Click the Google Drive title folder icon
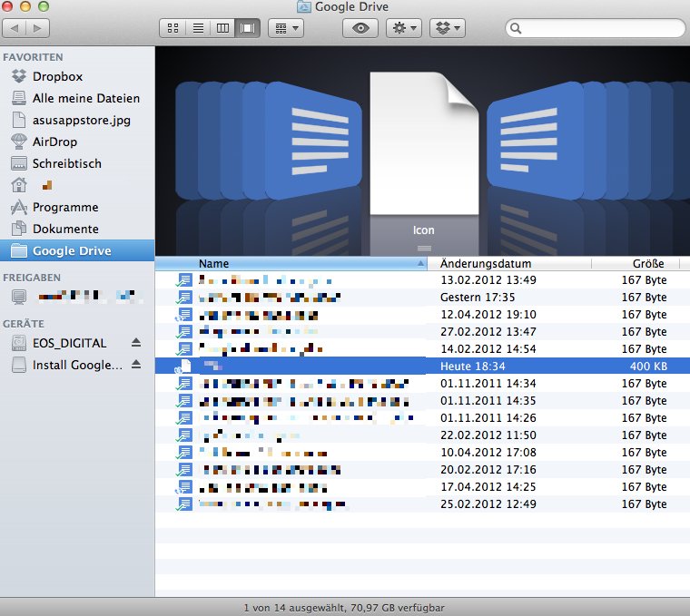 click(303, 6)
